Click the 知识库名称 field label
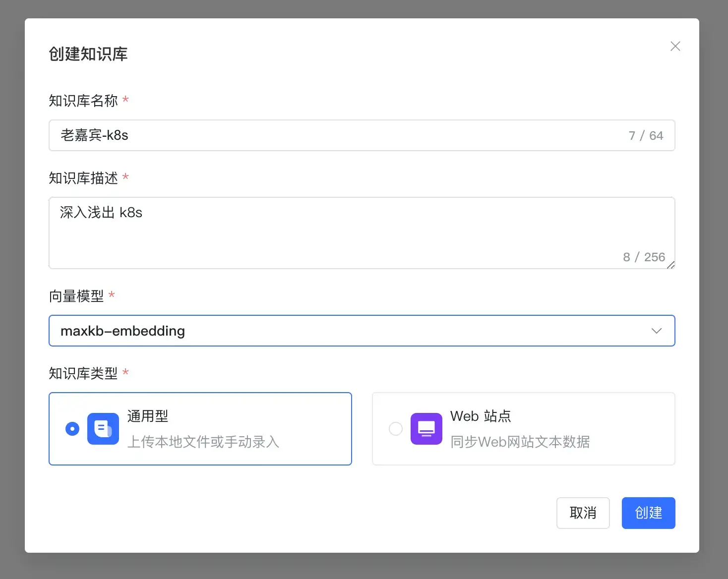The image size is (728, 579). (83, 101)
